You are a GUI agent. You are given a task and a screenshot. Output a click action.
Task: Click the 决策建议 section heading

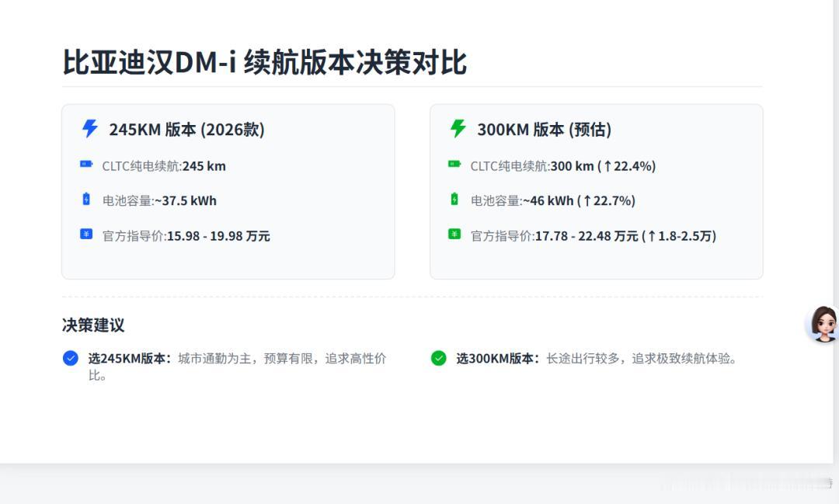93,325
